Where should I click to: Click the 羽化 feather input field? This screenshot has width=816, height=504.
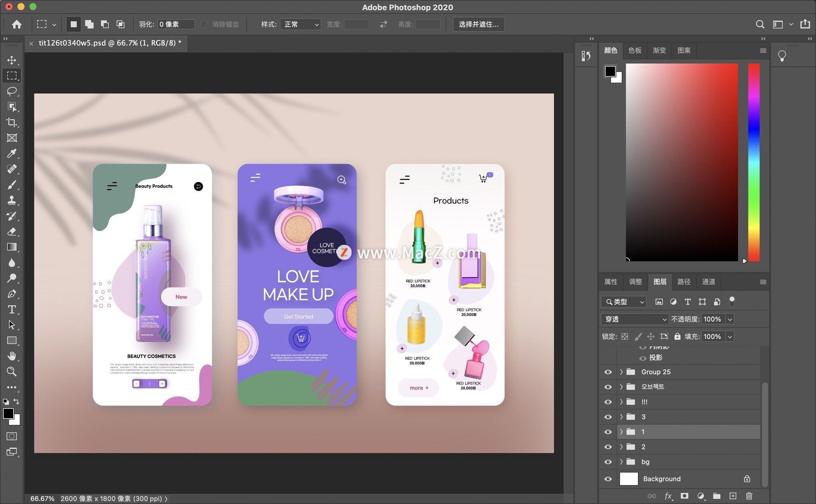176,24
